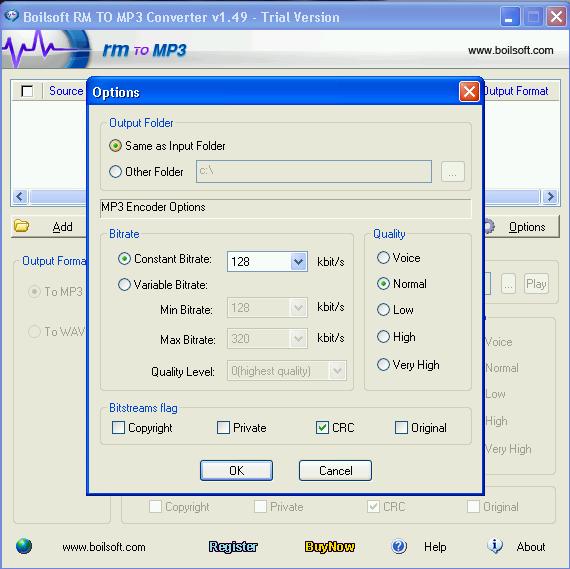Image resolution: width=570 pixels, height=569 pixels.
Task: Click Source column header in file list
Action: coord(66,91)
